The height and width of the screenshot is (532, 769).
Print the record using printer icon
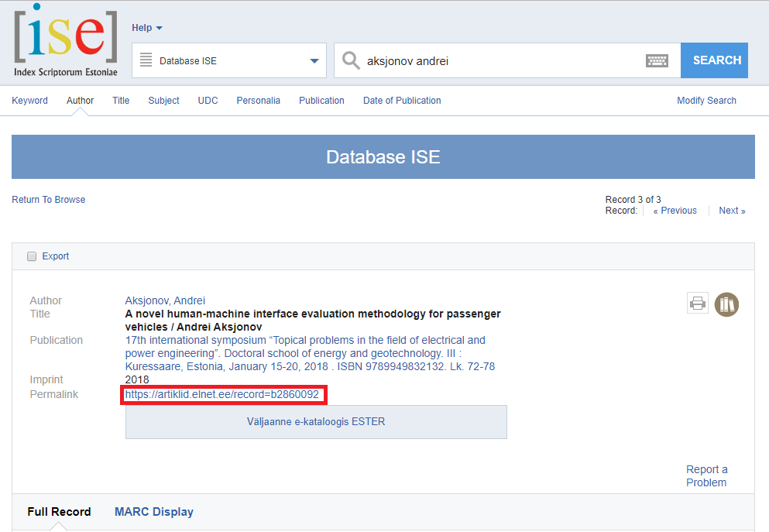point(698,304)
